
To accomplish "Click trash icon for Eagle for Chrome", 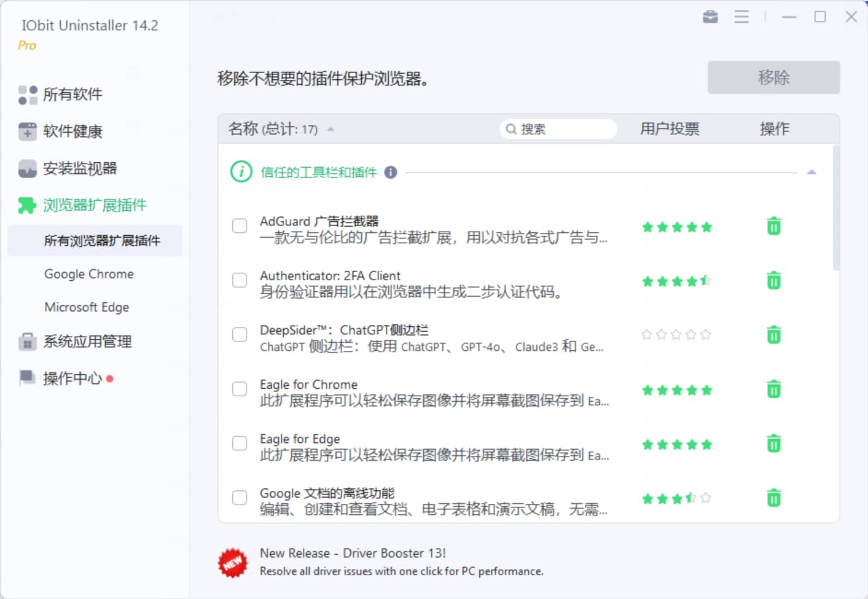I will (773, 390).
